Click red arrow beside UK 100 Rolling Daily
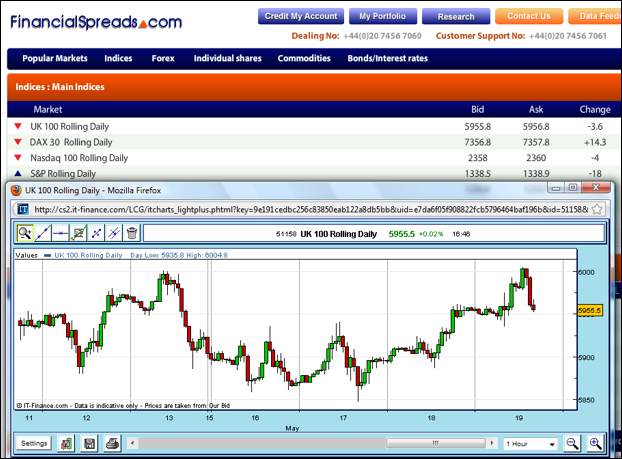622x459 pixels. pyautogui.click(x=18, y=127)
